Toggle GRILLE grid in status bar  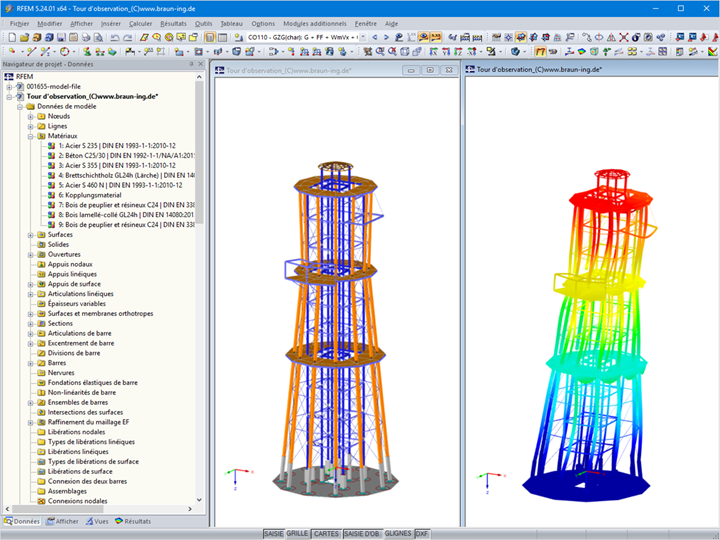[297, 534]
